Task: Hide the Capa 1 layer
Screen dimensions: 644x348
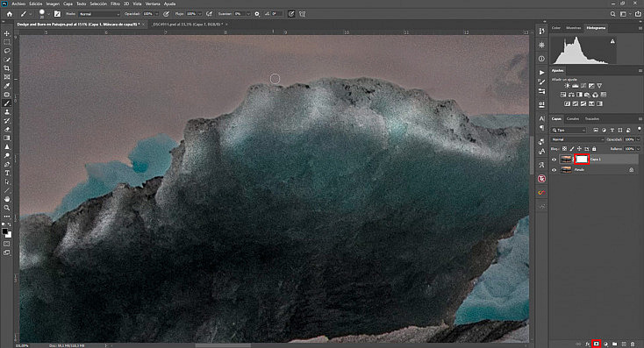Action: tap(554, 160)
